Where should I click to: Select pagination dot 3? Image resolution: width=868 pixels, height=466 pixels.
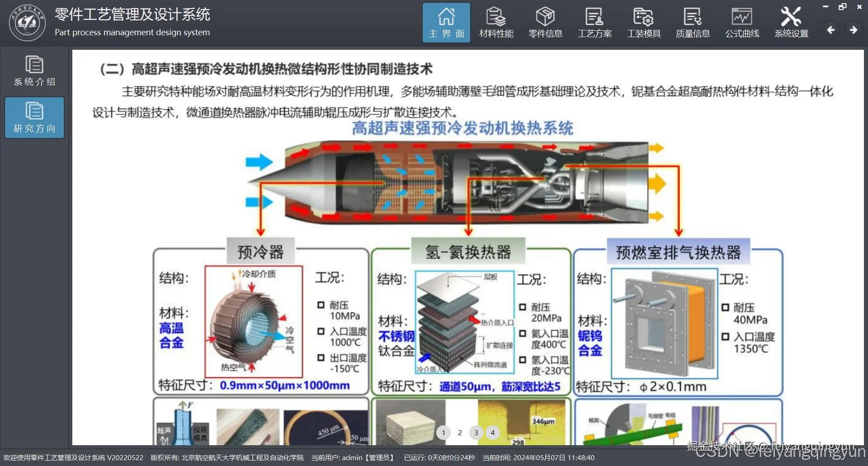476,433
